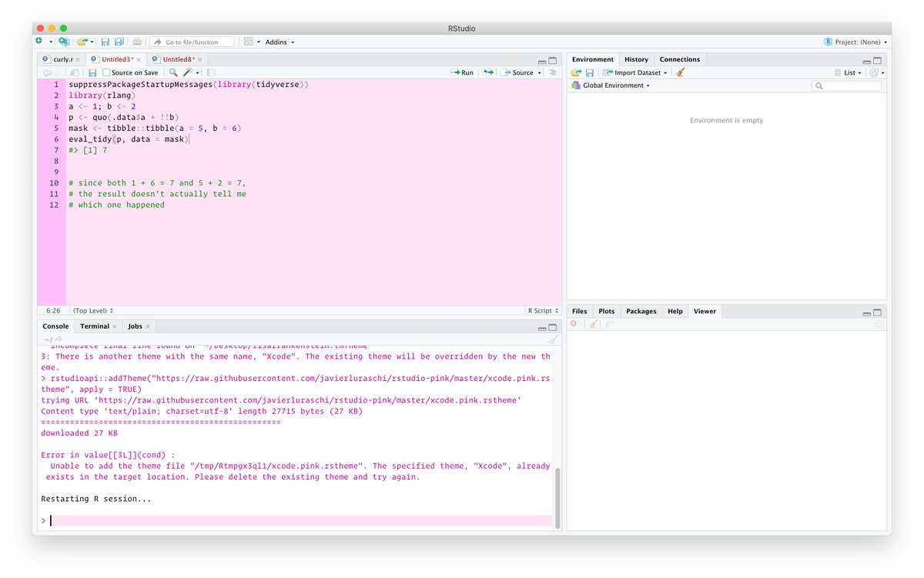Screen dimensions: 924x578
Task: Open the History tab
Action: (x=636, y=59)
